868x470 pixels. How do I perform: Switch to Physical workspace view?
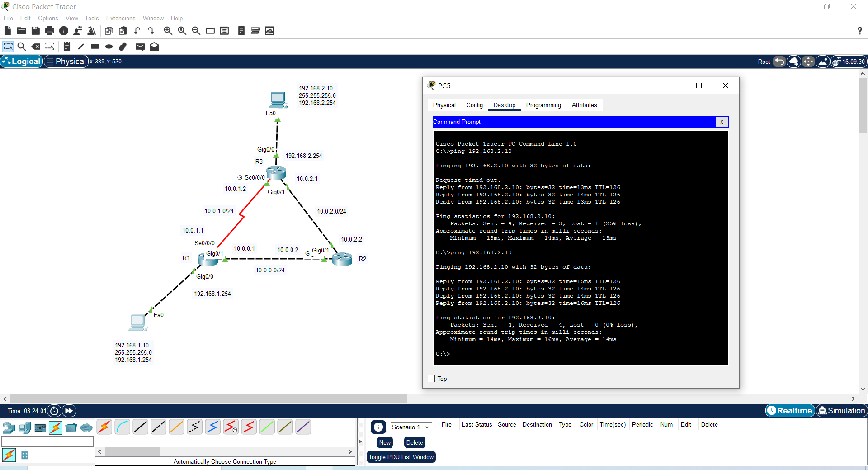[66, 62]
